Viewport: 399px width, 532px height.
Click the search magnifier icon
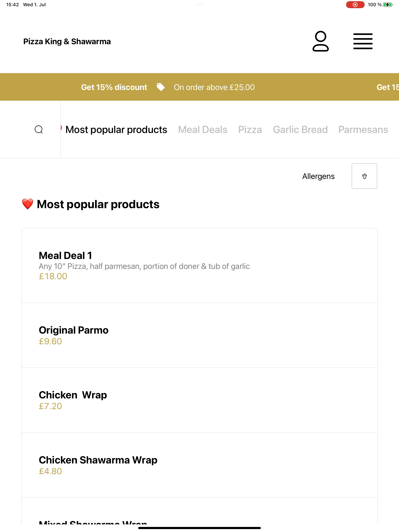[x=39, y=129]
